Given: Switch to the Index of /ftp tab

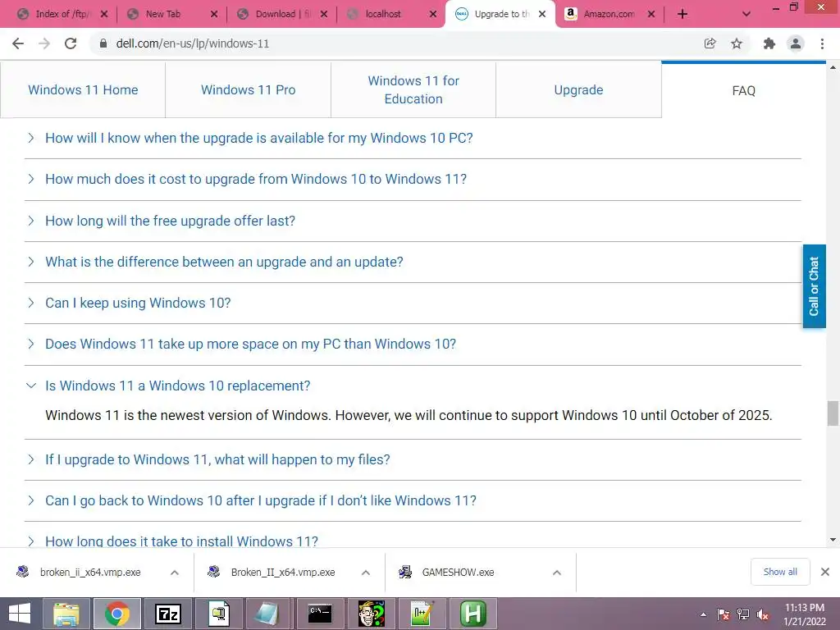Looking at the screenshot, I should [62, 14].
